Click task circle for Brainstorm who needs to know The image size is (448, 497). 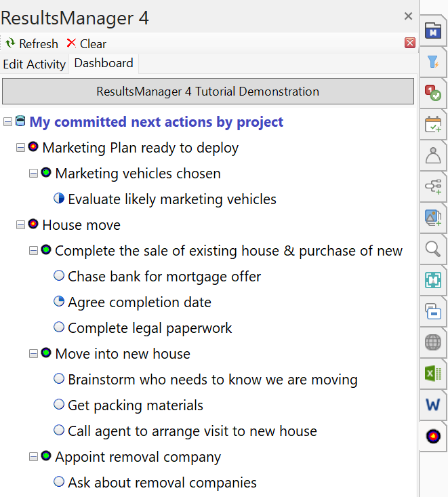[59, 378]
